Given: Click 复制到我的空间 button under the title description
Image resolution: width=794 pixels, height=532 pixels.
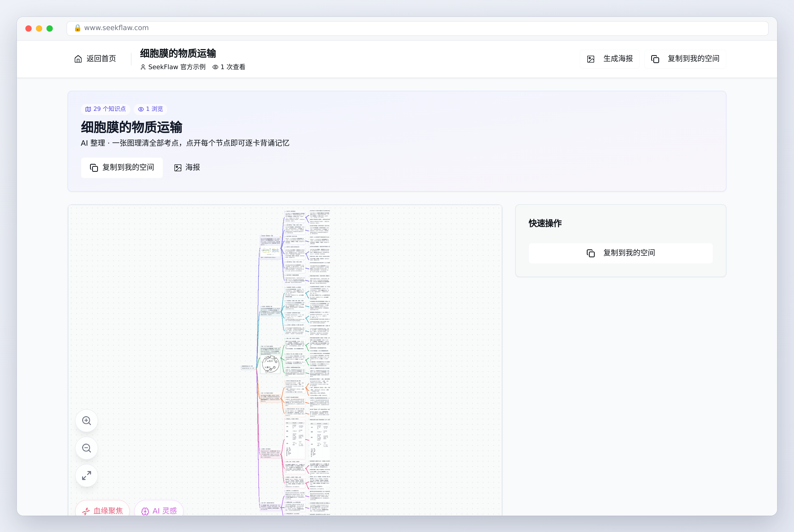Looking at the screenshot, I should click(x=122, y=168).
